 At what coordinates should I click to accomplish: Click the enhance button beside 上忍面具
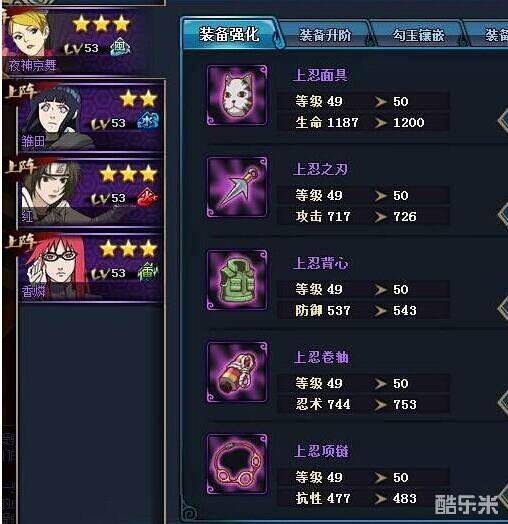[502, 120]
